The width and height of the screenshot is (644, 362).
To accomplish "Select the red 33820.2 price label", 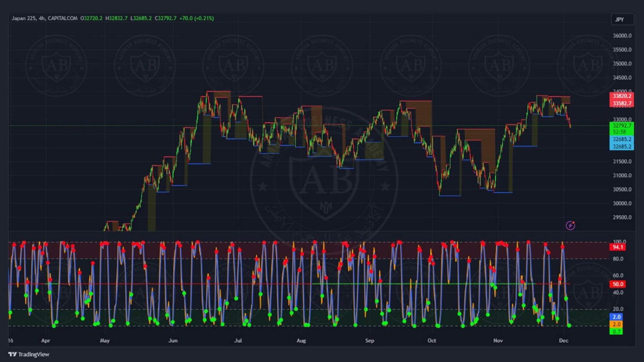I will (x=622, y=96).
